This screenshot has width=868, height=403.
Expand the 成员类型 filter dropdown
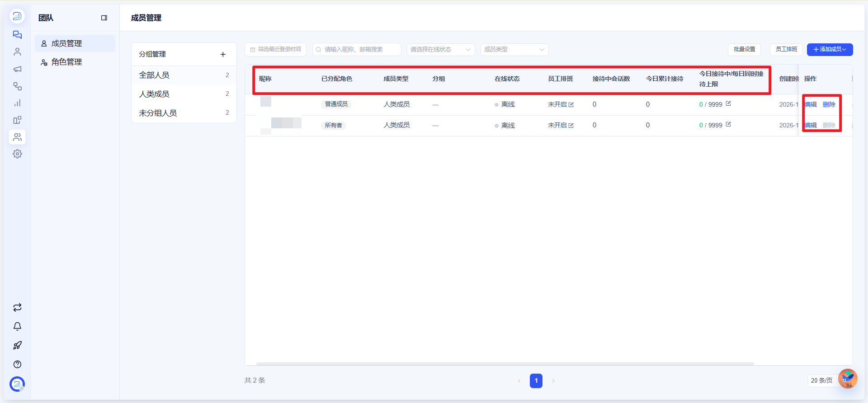tap(514, 50)
